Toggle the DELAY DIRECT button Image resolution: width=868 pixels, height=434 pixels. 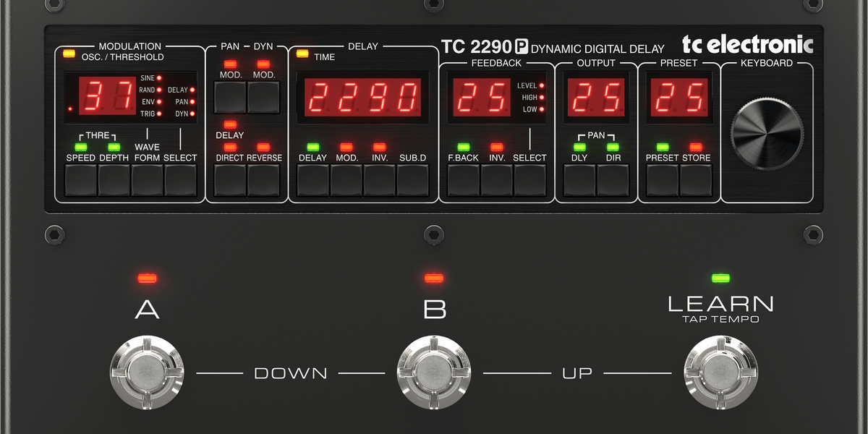click(x=231, y=180)
